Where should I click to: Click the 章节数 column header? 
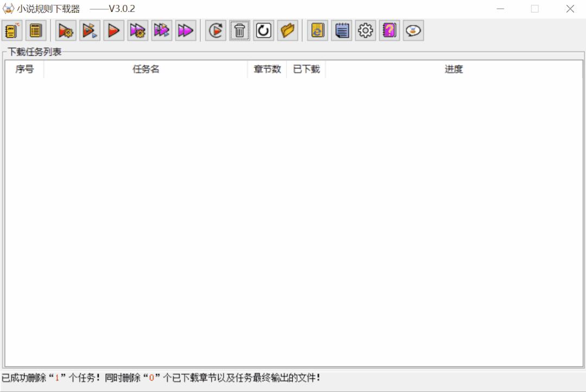click(266, 69)
